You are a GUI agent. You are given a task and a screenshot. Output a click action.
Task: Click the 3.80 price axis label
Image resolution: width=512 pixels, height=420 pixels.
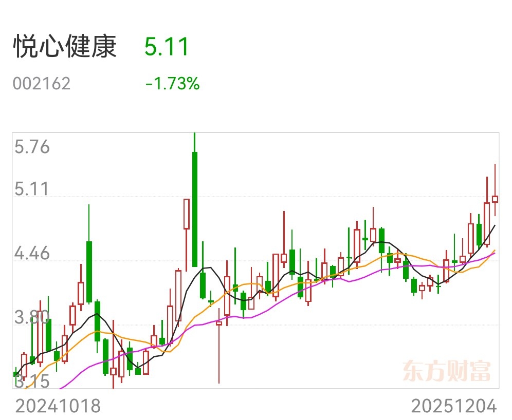(32, 317)
